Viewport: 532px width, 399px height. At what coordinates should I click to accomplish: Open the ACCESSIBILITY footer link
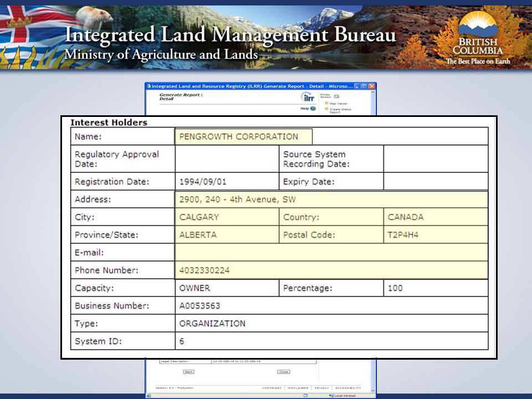point(348,388)
